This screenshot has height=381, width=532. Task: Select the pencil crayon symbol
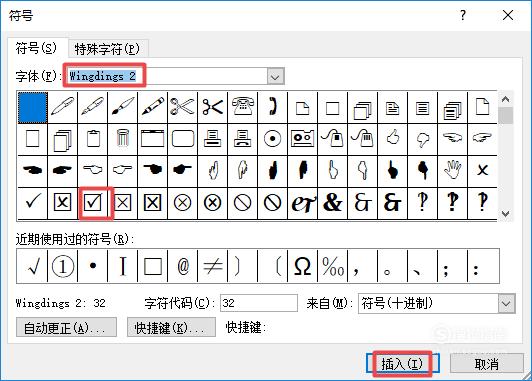tap(152, 107)
